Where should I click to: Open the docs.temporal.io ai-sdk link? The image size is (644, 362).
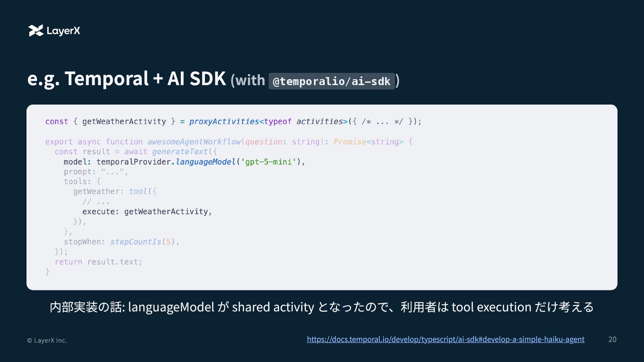[445, 339]
